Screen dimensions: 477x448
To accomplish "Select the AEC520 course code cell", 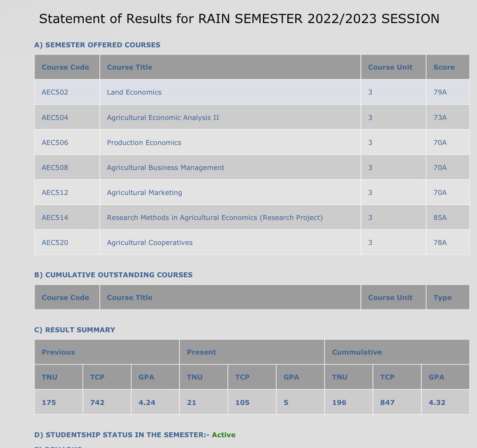I will tap(67, 242).
